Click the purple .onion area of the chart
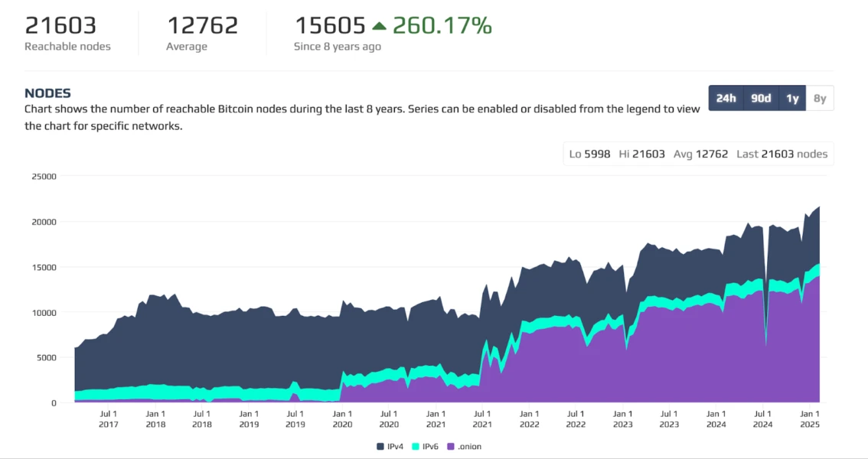Screen dimensions: 868x459 coord(689,360)
